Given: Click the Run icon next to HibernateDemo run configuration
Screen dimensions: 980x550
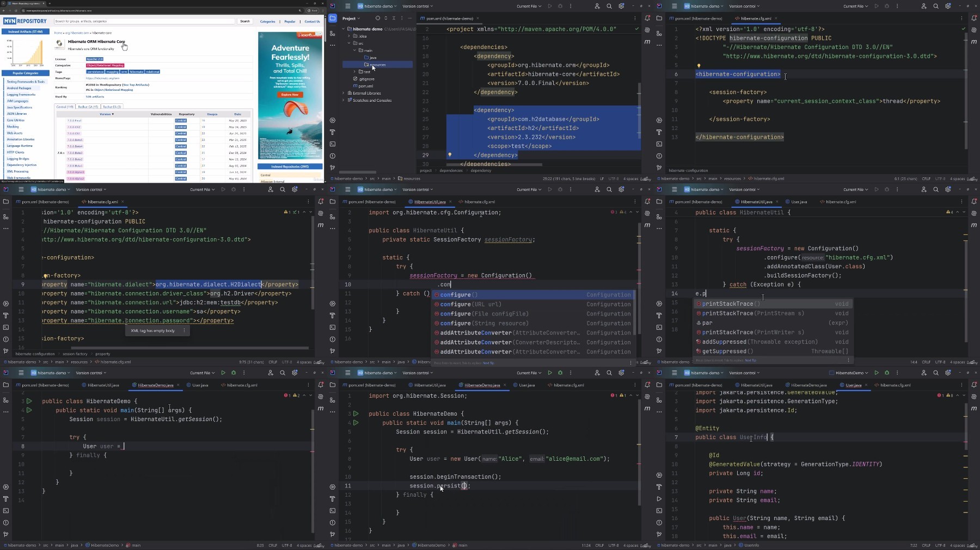Looking at the screenshot, I should point(877,373).
